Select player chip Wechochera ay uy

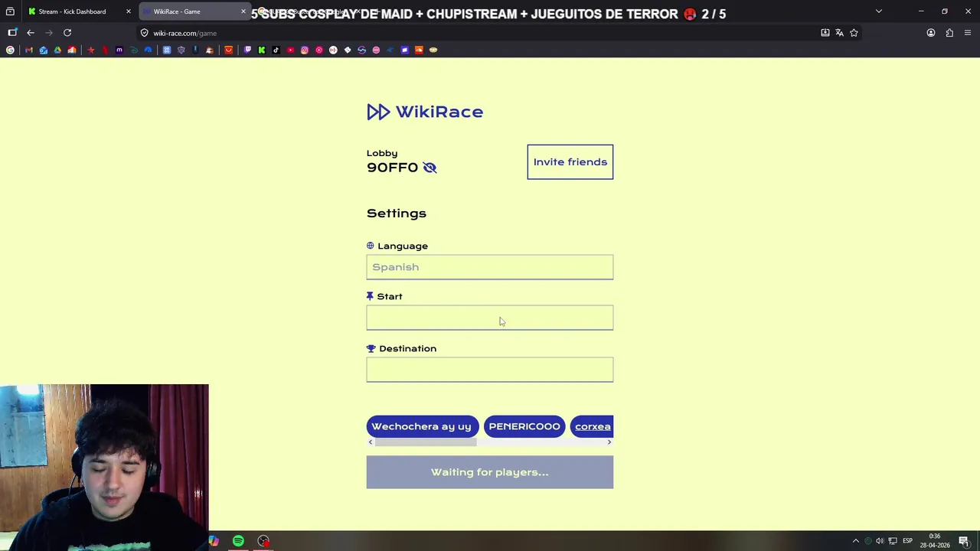(x=422, y=426)
